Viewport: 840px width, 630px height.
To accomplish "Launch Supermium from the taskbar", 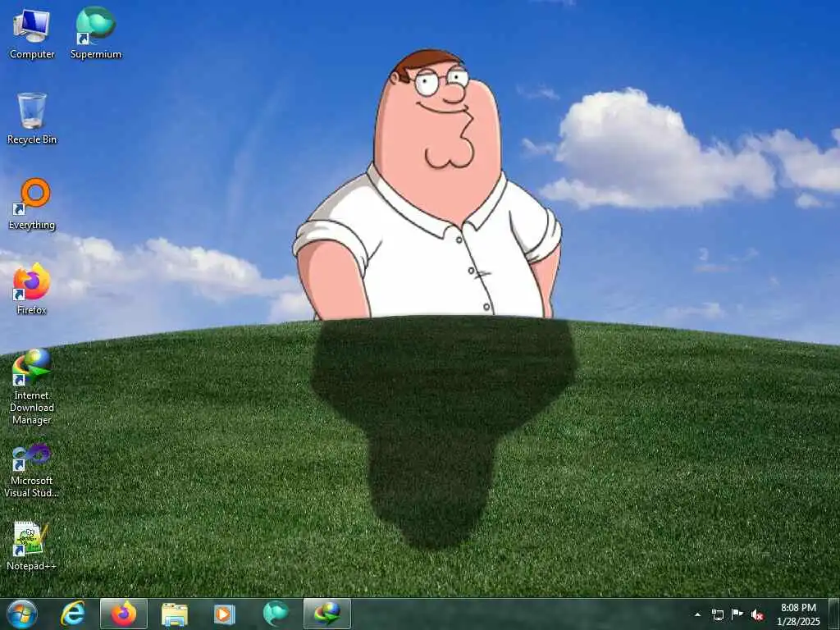I will coord(276,614).
